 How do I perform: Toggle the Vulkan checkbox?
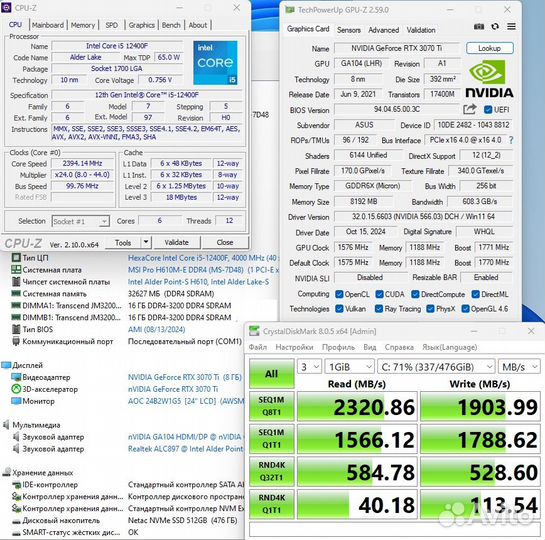click(339, 309)
